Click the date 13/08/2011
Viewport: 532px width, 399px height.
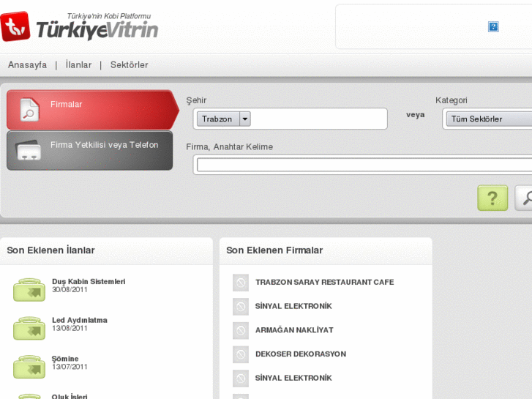70,329
